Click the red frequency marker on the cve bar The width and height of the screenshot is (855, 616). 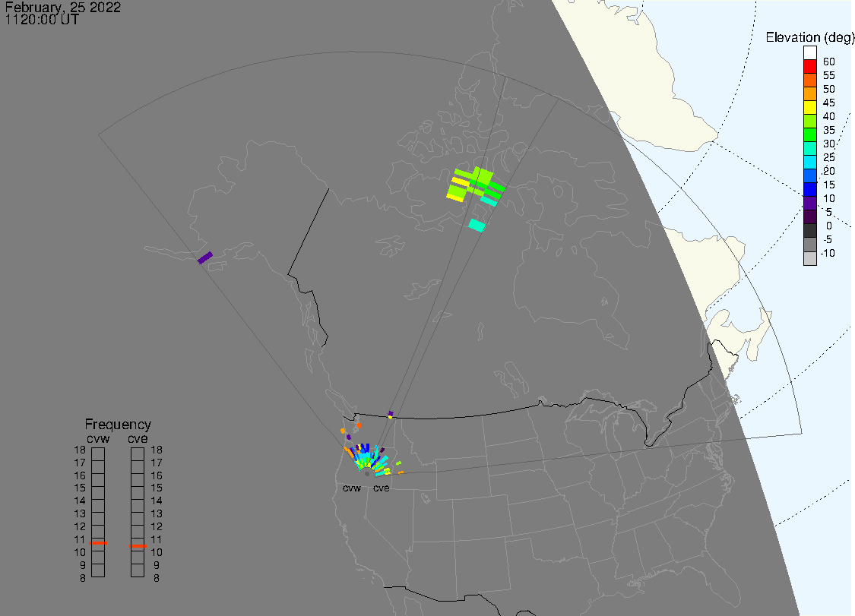138,545
